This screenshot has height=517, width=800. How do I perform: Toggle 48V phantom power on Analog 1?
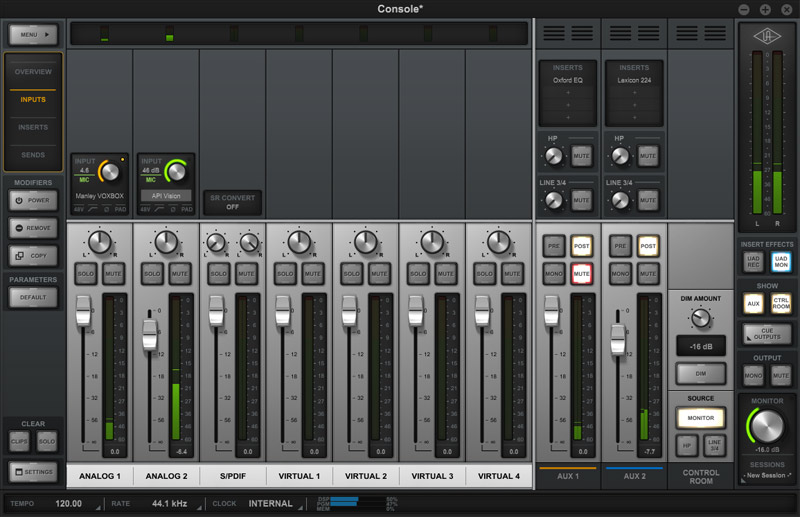click(x=79, y=209)
